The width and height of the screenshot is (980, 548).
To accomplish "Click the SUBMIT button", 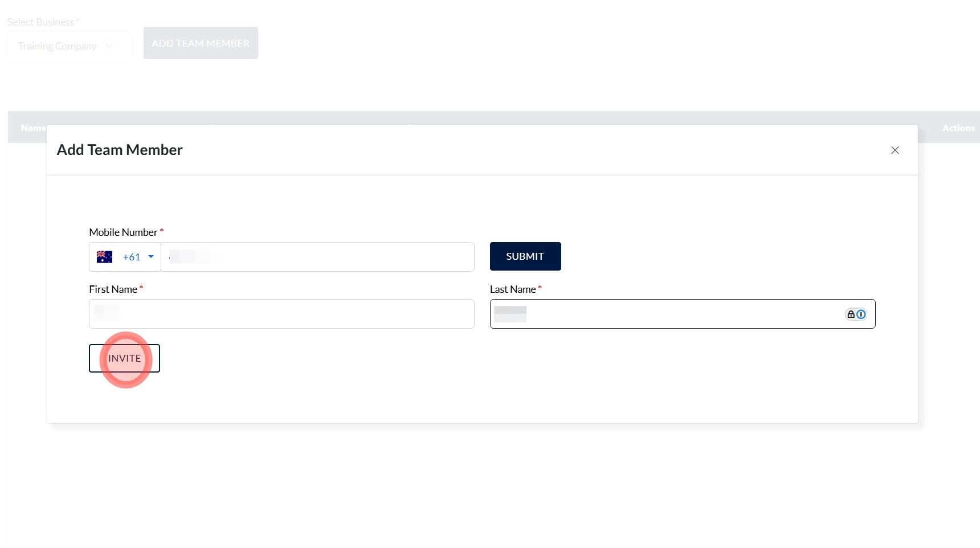I will pyautogui.click(x=525, y=256).
